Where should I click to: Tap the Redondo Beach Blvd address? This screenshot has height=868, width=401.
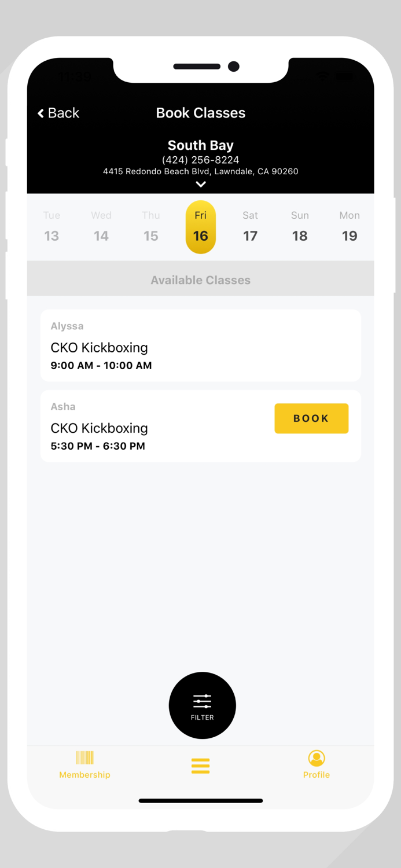pos(200,171)
